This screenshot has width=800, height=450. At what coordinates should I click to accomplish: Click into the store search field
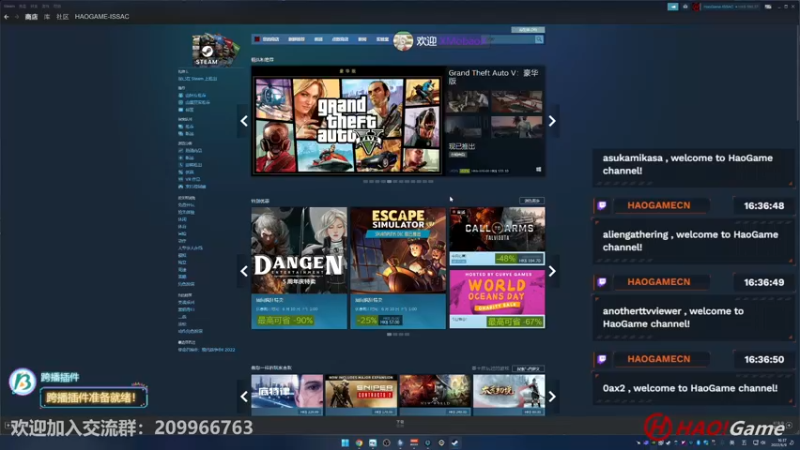[512, 39]
